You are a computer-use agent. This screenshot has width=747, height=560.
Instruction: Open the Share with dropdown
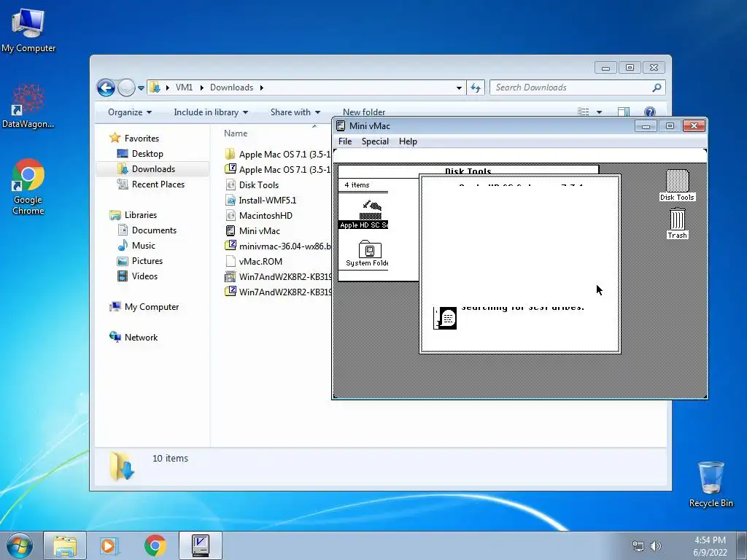click(295, 112)
